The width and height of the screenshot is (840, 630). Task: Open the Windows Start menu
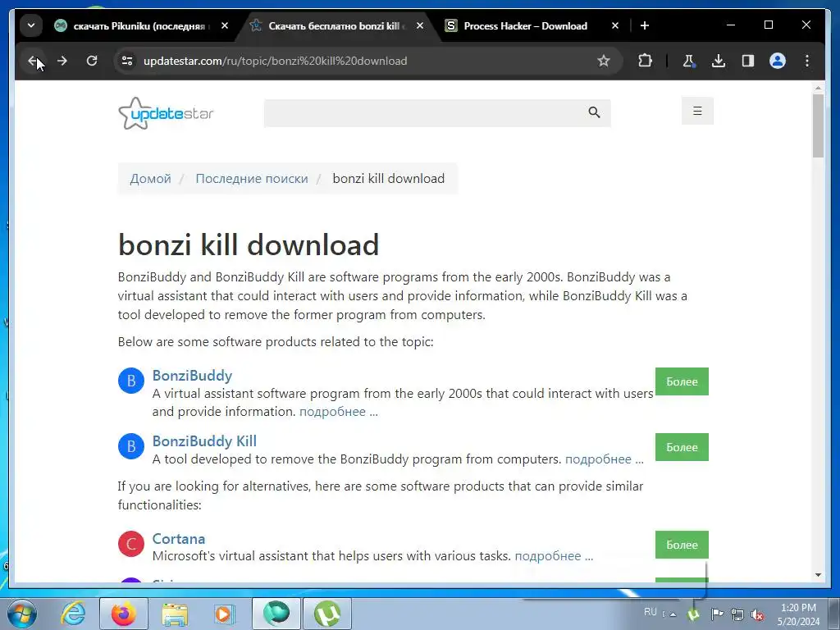click(x=22, y=614)
